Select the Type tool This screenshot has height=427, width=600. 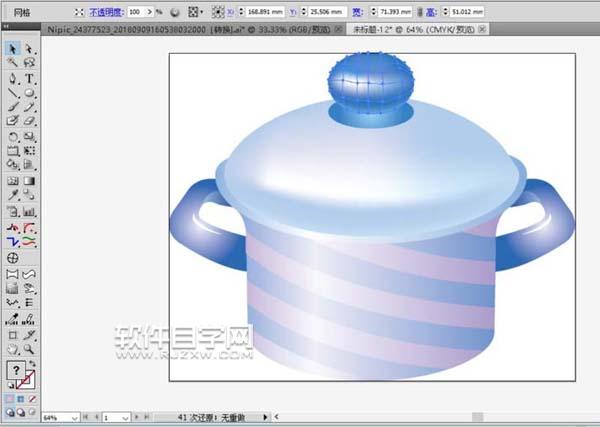click(29, 78)
